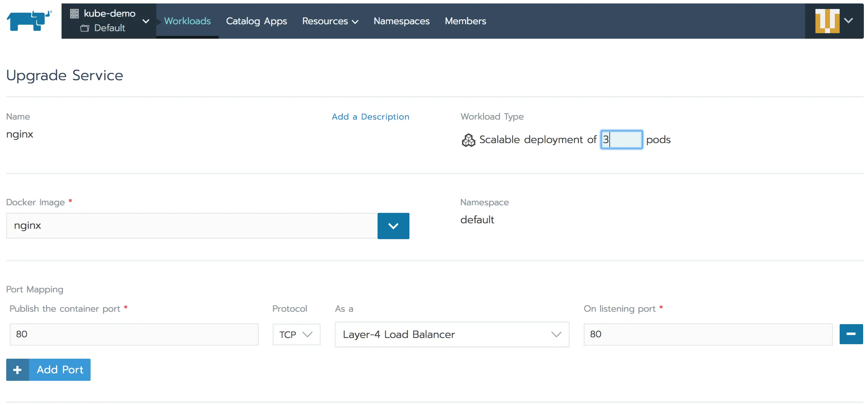Screen dimensions: 868x405
Task: Go to Catalog Apps
Action: click(x=256, y=21)
